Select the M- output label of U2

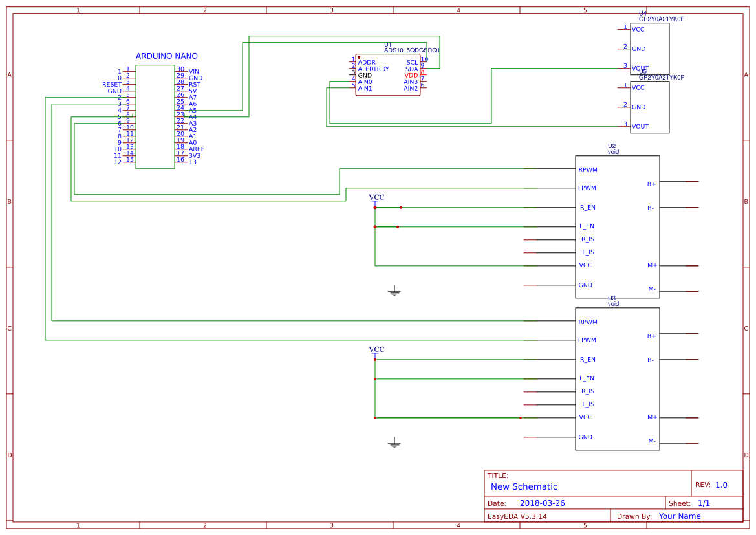652,289
